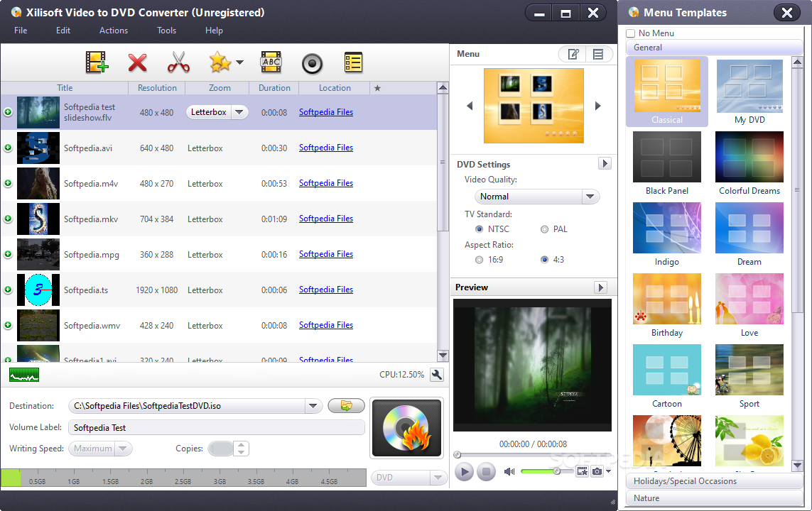Select PAL TV standard

(x=544, y=229)
